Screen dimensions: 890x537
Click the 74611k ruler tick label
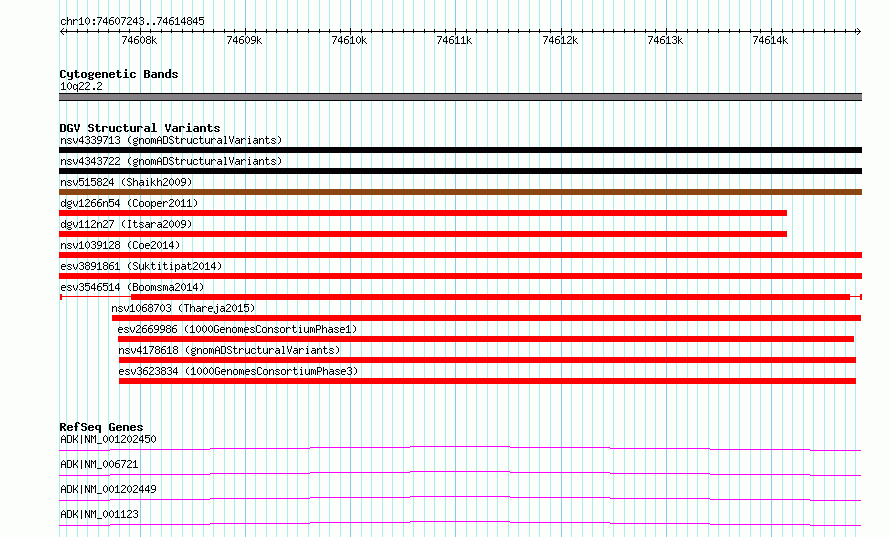coord(454,40)
